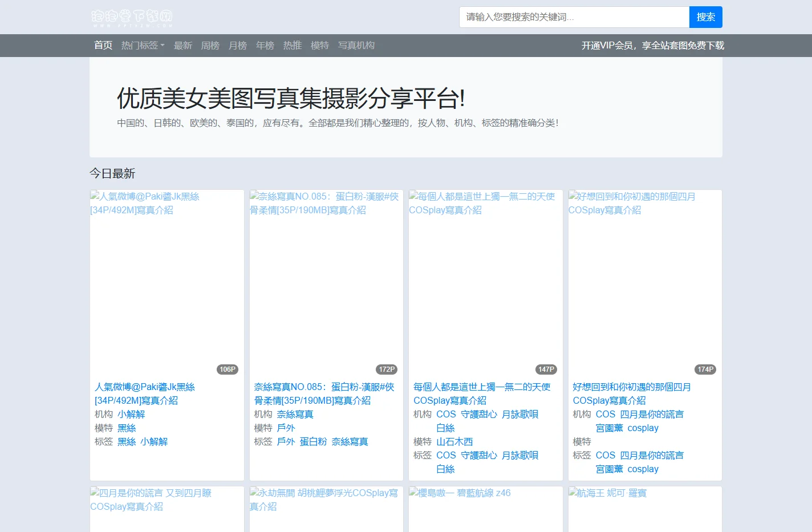This screenshot has height=532, width=812.
Task: Click cosplay tag in fourth card's 标签 row
Action: click(x=643, y=469)
